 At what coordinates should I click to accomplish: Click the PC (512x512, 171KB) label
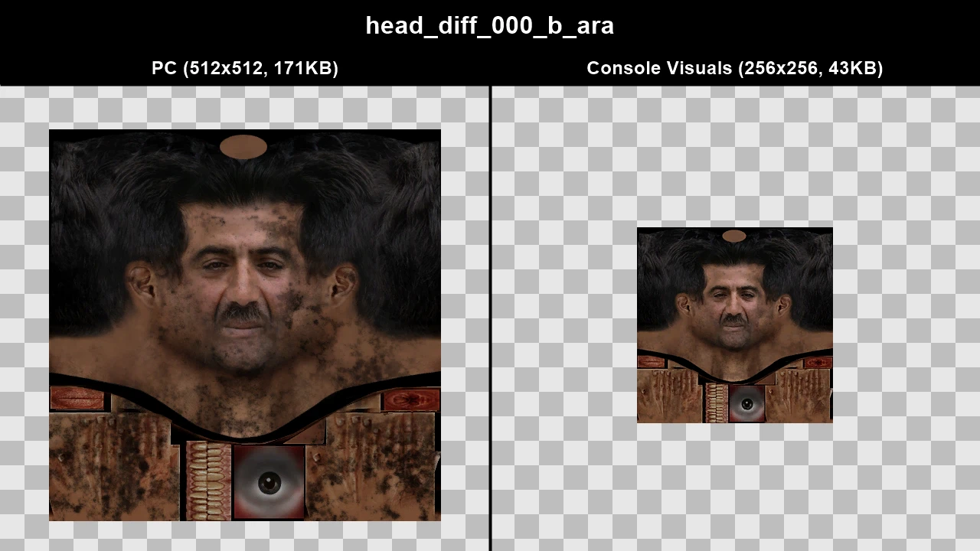(x=245, y=68)
